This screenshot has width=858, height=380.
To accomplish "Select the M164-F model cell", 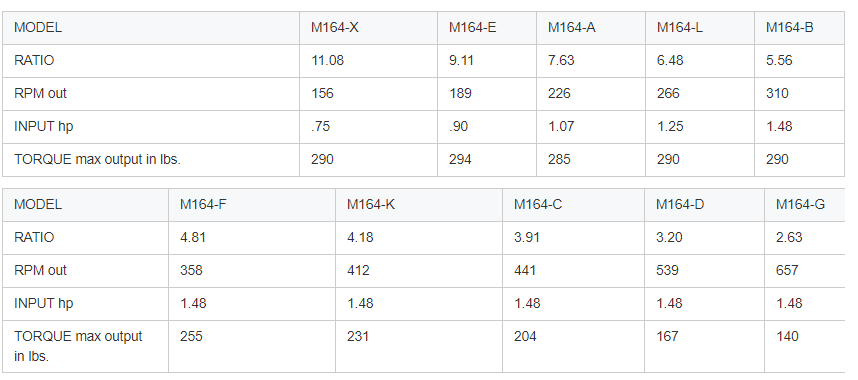I will (252, 205).
